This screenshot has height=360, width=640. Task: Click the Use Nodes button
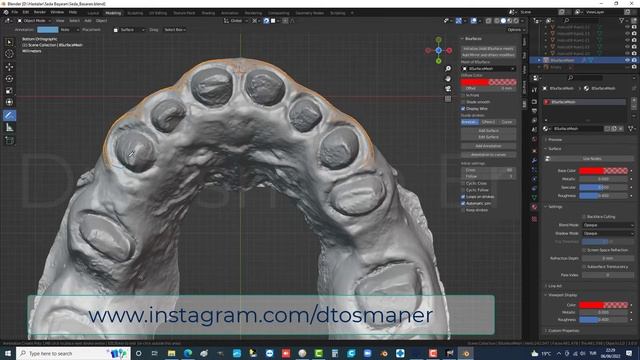592,159
